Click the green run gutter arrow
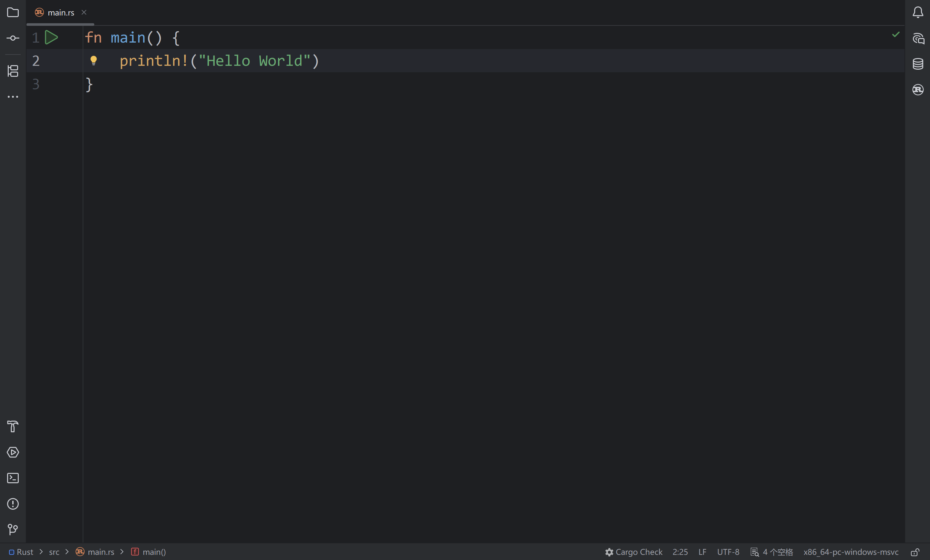930x560 pixels. point(51,37)
